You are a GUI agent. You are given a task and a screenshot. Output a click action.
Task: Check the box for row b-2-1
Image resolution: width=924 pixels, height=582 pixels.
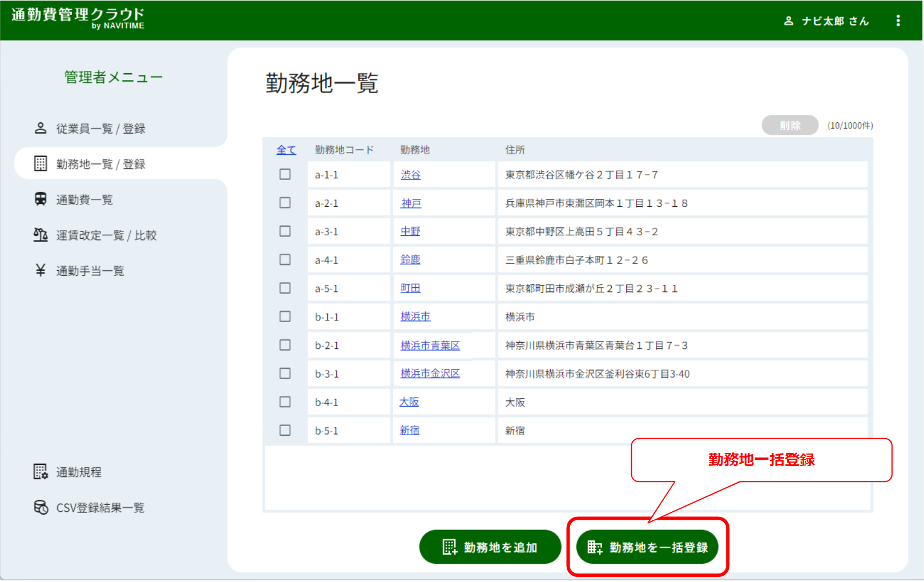[285, 345]
